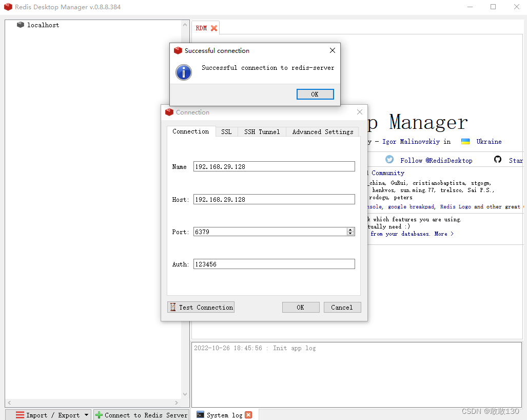Select the System log tab
The image size is (527, 420).
coord(225,415)
